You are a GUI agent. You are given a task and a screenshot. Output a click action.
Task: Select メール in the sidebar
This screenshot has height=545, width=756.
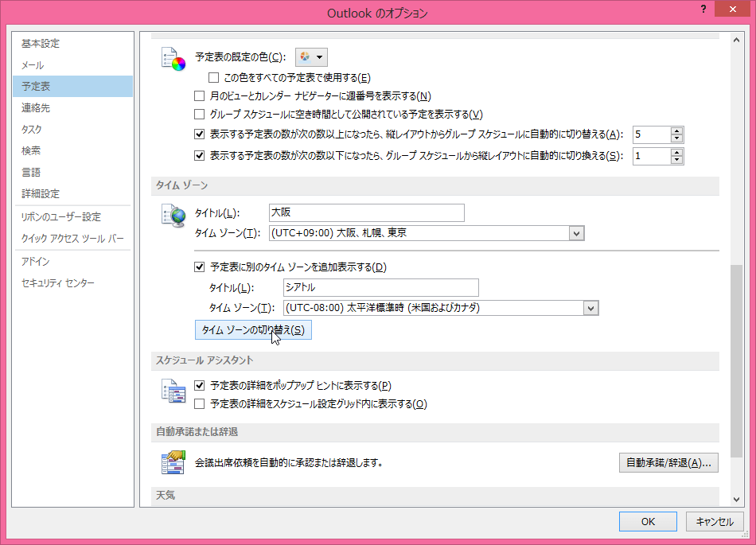[x=72, y=65]
